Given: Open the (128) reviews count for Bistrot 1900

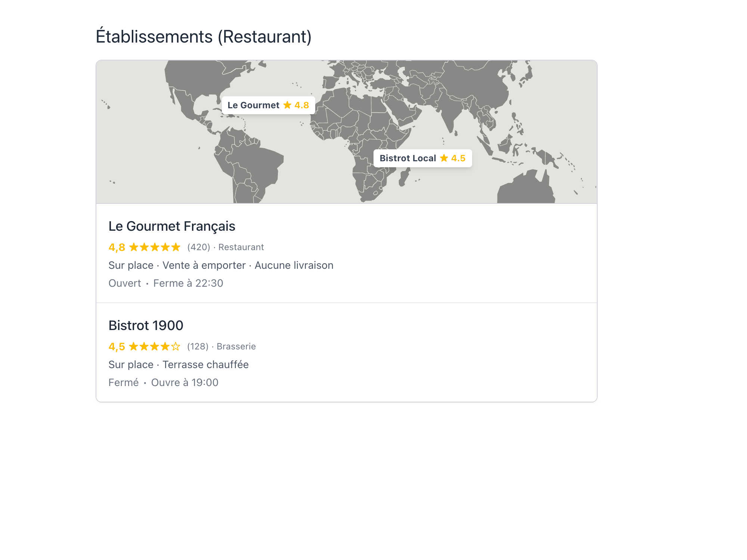Looking at the screenshot, I should click(x=198, y=346).
